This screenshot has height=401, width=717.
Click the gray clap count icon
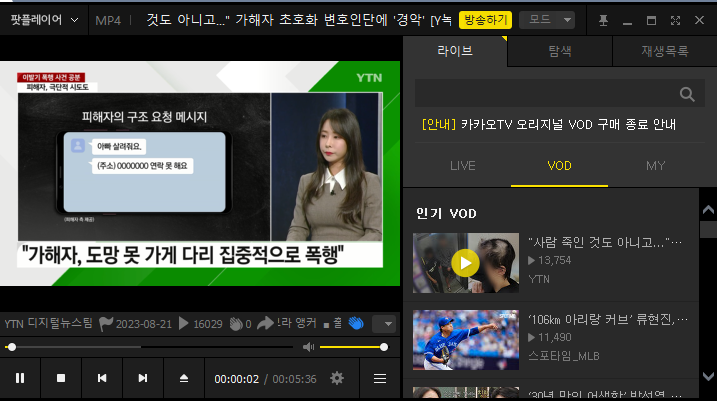pyautogui.click(x=236, y=324)
